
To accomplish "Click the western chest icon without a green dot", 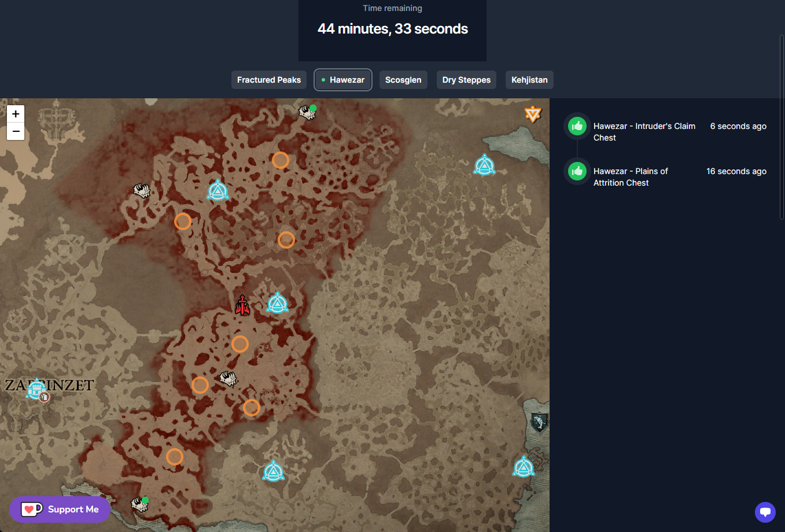I will 142,190.
